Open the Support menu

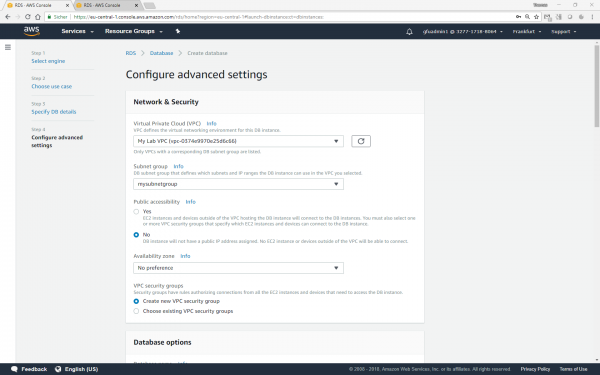coord(564,31)
